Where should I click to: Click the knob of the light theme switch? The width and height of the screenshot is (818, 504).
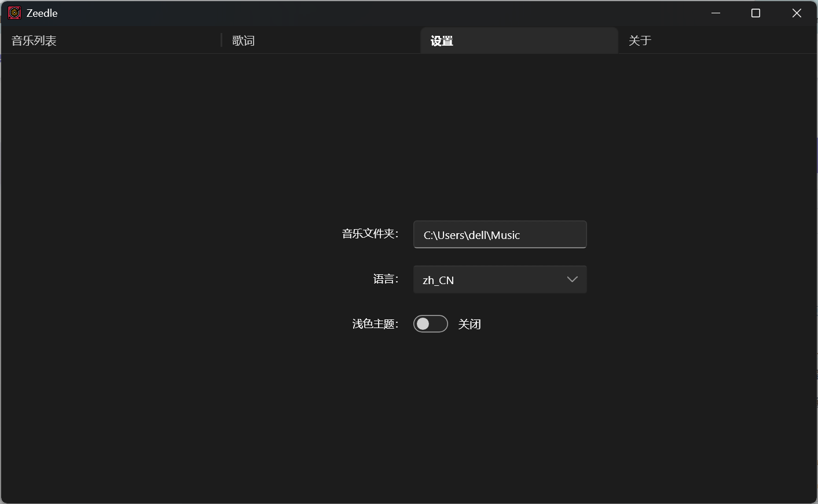tap(423, 324)
